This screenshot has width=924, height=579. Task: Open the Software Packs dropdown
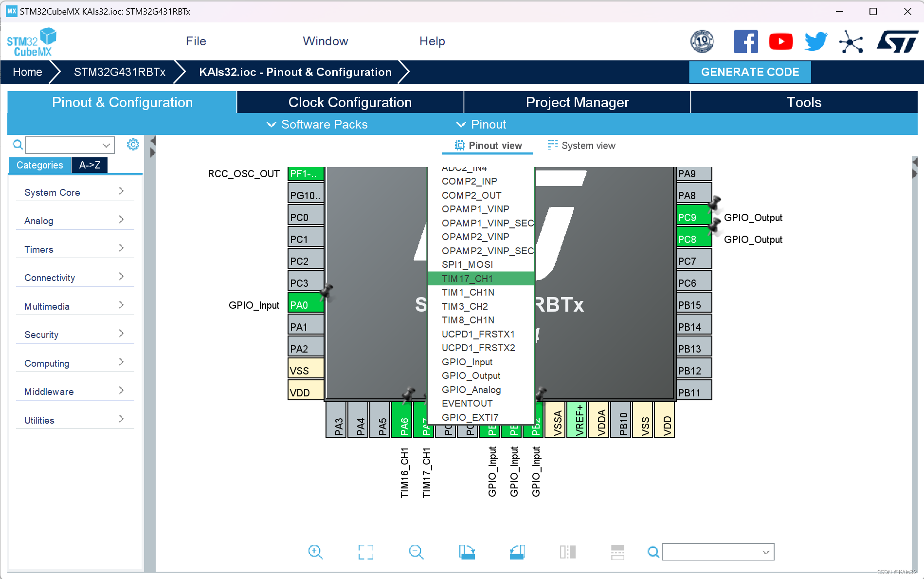coord(317,124)
